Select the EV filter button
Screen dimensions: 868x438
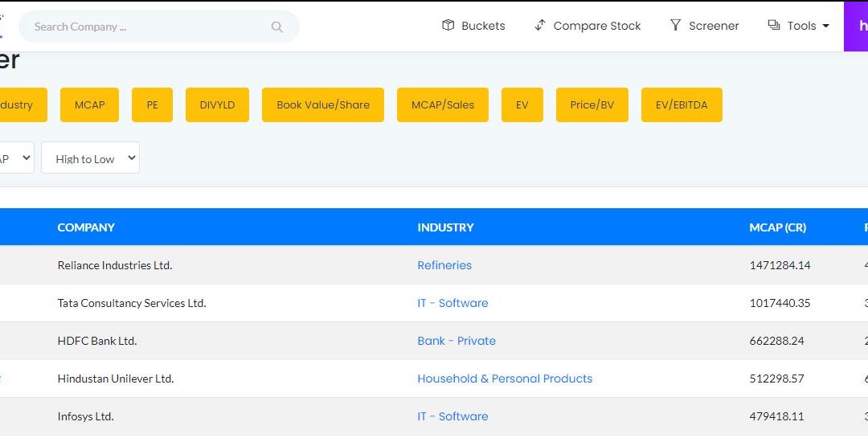[x=522, y=104]
